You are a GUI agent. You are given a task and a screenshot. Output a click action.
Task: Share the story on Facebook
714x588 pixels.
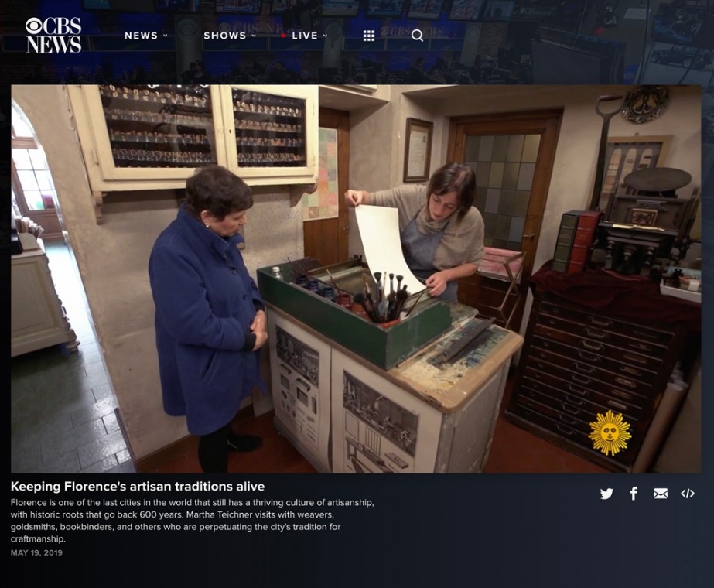pyautogui.click(x=634, y=494)
